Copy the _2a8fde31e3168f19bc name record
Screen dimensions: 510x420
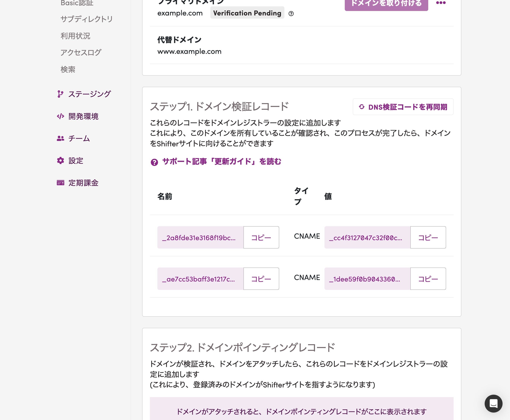coord(261,237)
